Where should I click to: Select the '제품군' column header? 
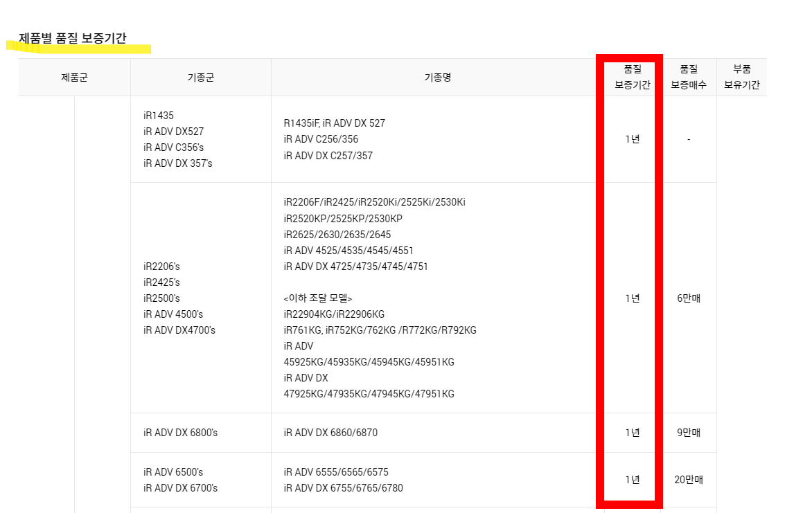tap(75, 77)
